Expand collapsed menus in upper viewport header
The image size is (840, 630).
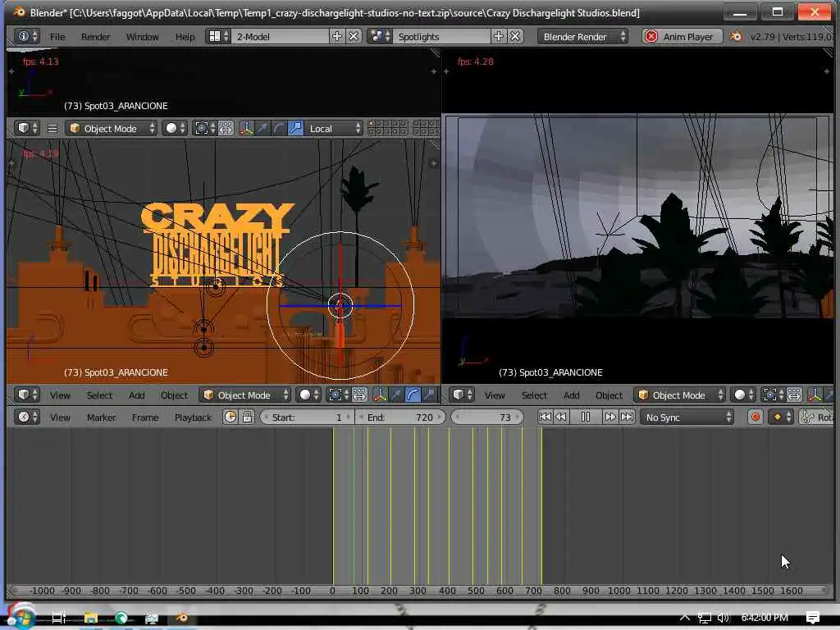pyautogui.click(x=52, y=129)
